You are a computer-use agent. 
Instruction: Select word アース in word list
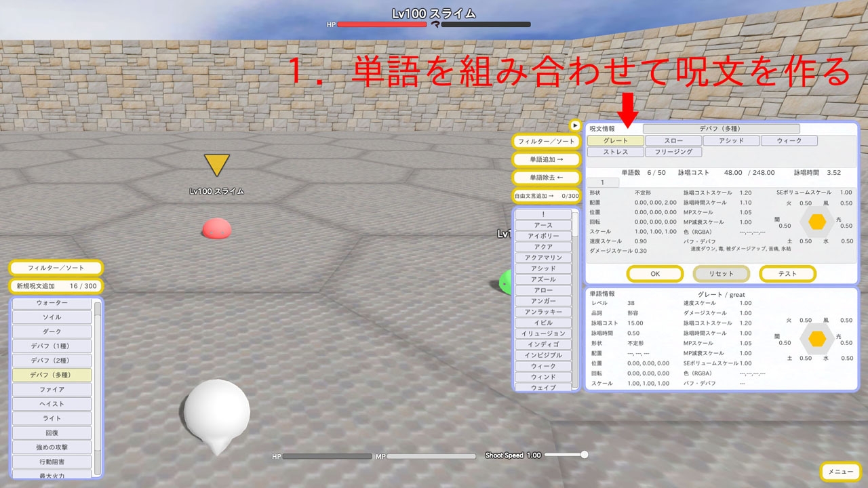pos(543,225)
